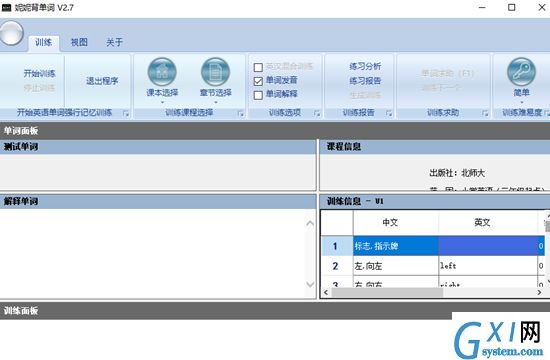Select row number 1 header
This screenshot has width=550, height=360.
pos(337,246)
